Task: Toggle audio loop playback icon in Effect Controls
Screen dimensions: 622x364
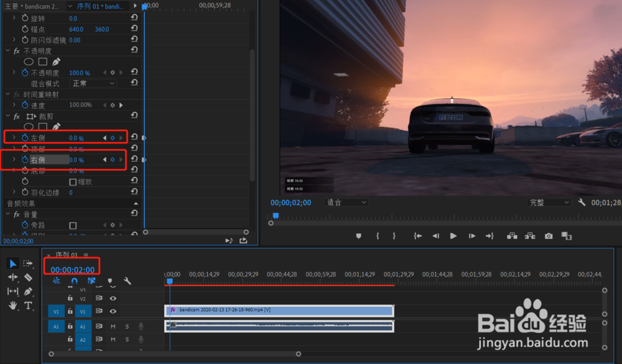Action: (x=229, y=240)
